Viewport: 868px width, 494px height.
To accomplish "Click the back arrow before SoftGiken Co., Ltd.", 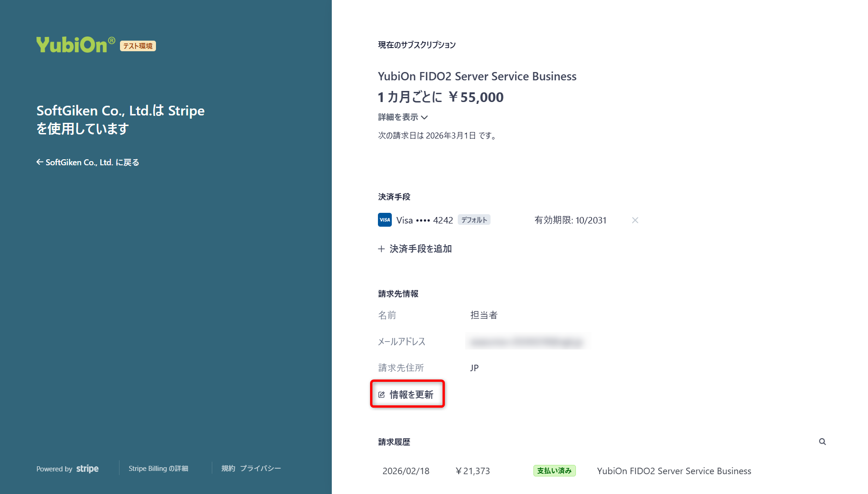I will tap(40, 162).
